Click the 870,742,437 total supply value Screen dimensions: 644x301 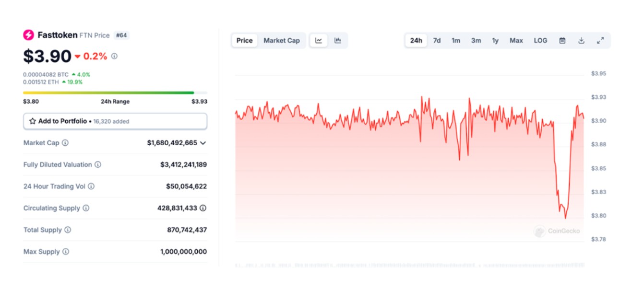point(187,230)
